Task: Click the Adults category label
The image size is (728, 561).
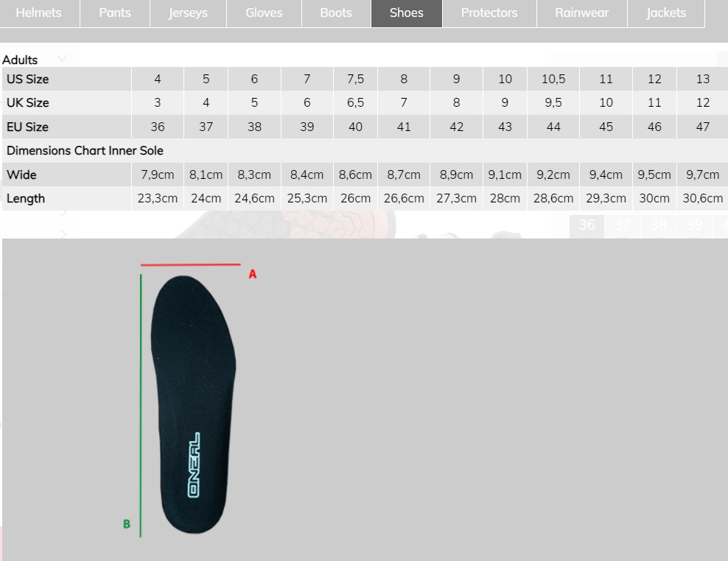Action: [x=20, y=60]
